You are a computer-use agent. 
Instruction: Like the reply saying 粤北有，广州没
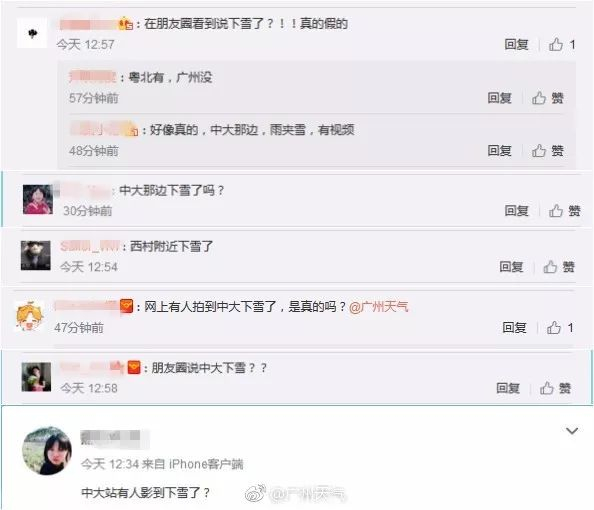(547, 98)
